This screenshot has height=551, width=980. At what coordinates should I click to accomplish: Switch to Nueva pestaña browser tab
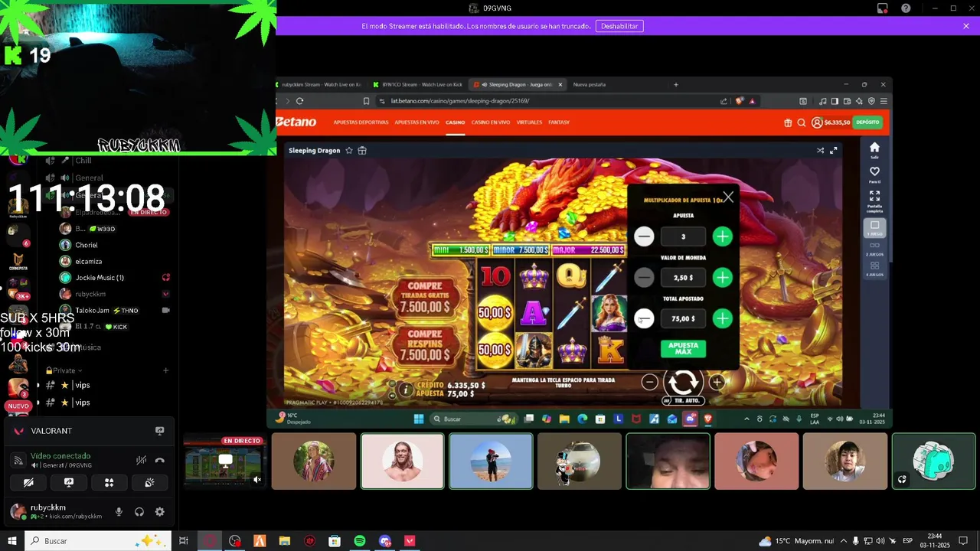[590, 84]
